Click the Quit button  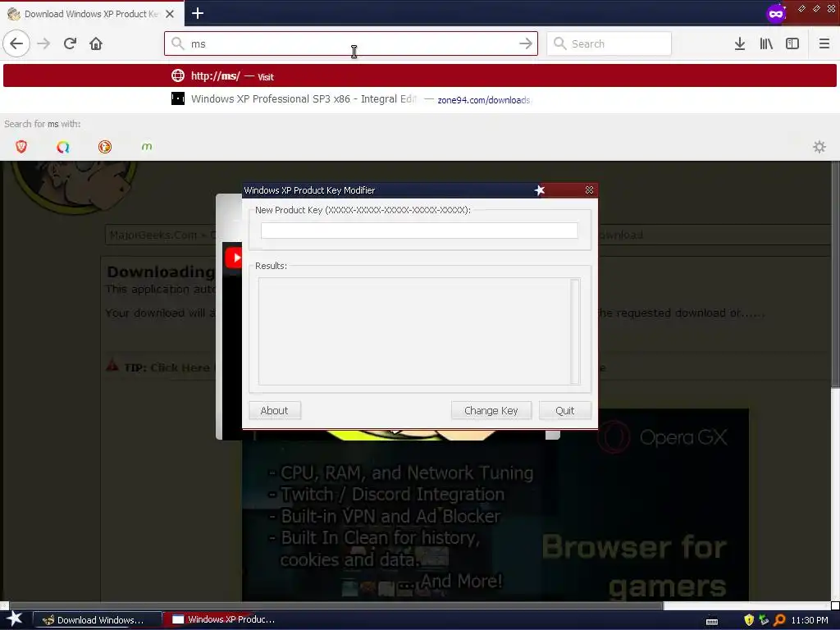pyautogui.click(x=564, y=410)
